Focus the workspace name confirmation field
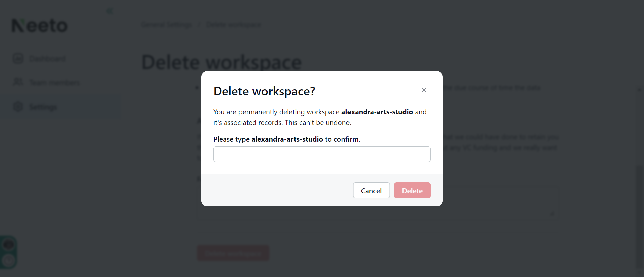Image resolution: width=644 pixels, height=277 pixels. click(x=322, y=154)
